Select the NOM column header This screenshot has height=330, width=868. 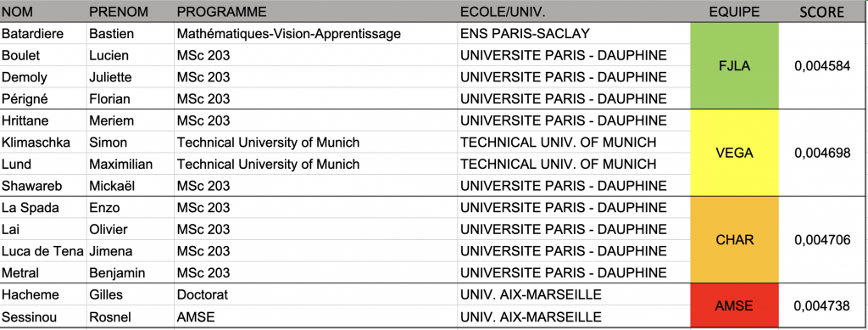43,12
